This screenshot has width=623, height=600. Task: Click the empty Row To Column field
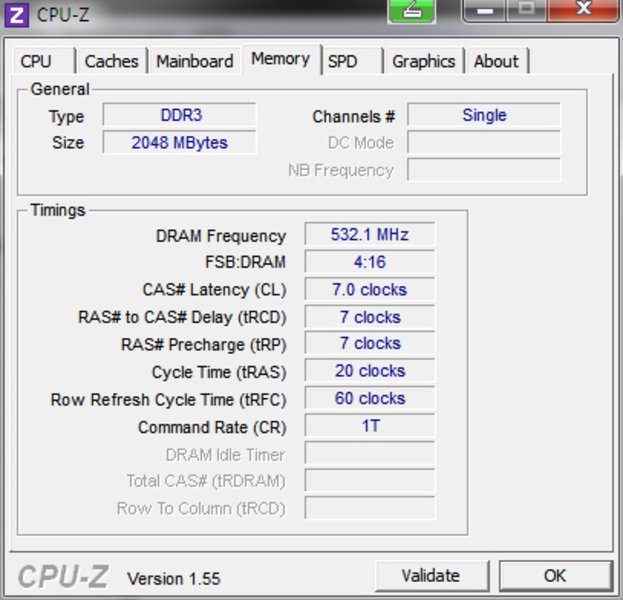click(x=370, y=508)
